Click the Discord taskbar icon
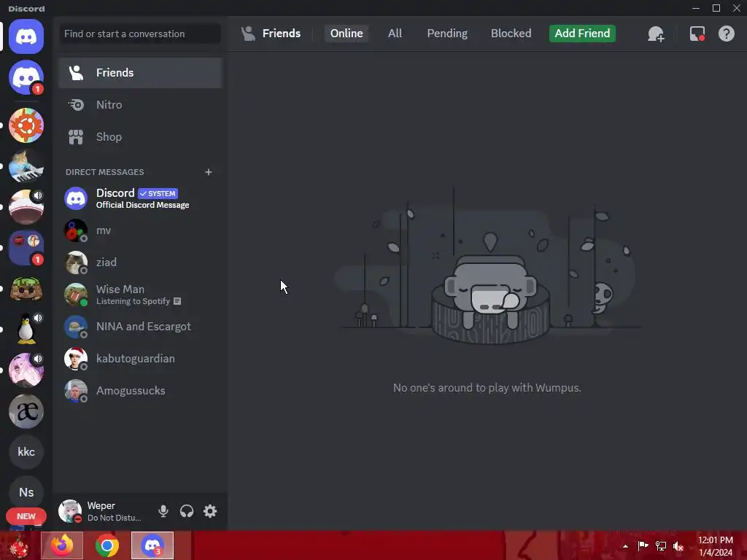 pyautogui.click(x=152, y=545)
